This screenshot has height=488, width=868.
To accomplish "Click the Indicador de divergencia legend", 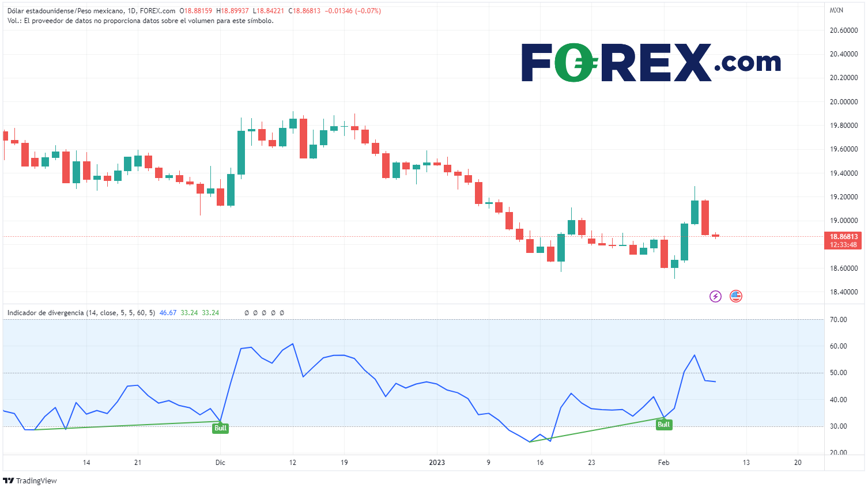I will [81, 313].
